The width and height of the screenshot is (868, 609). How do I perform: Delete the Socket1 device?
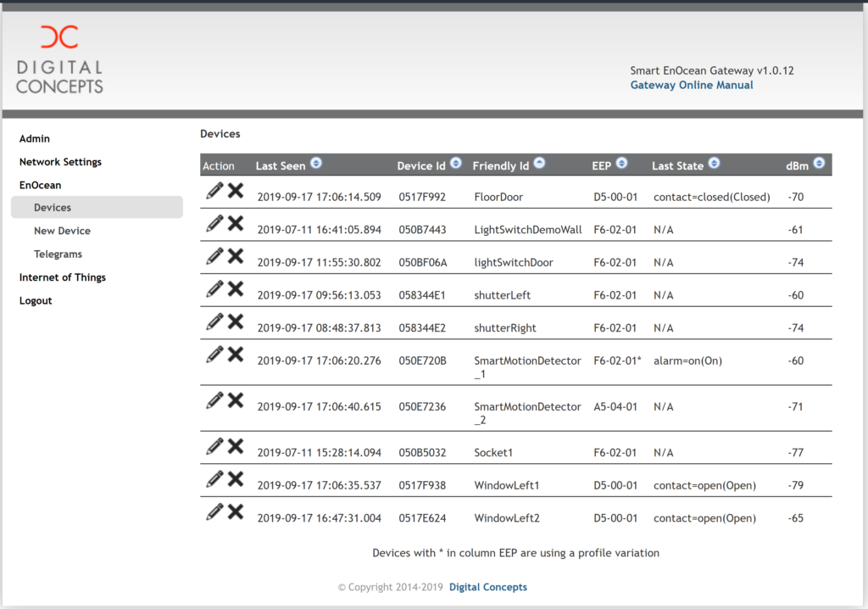[x=236, y=446]
